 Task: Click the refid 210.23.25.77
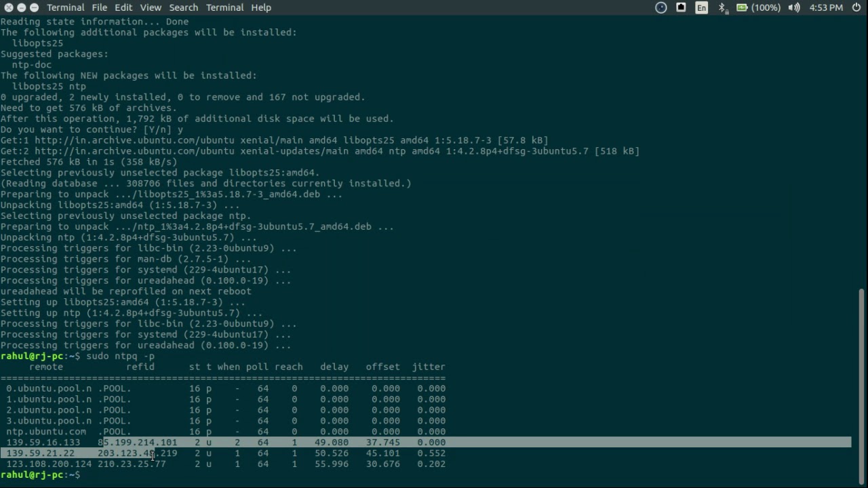[132, 464]
